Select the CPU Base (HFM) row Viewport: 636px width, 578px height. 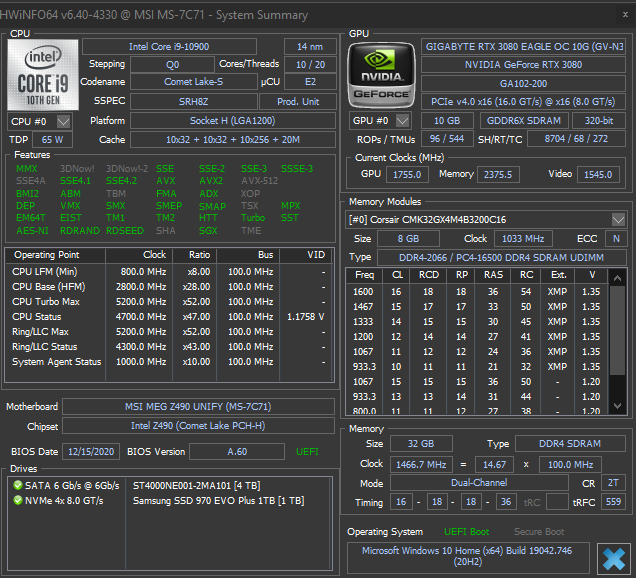[169, 286]
